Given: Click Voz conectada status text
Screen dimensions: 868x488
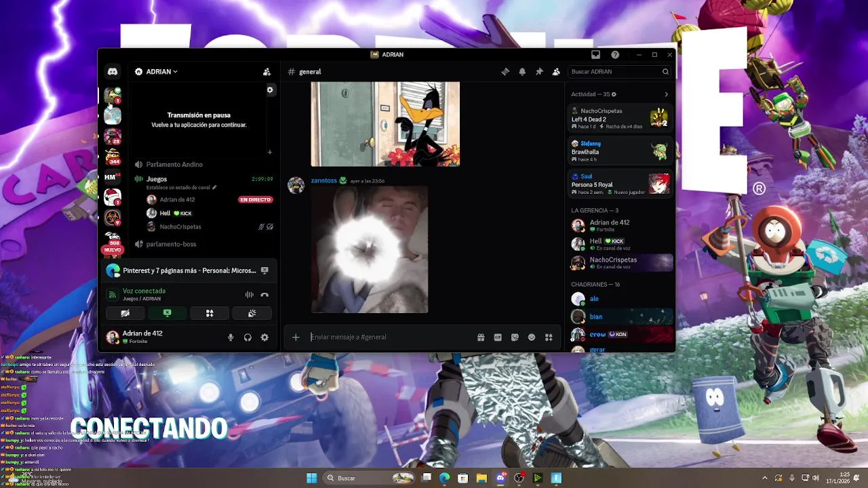Looking at the screenshot, I should 144,291.
